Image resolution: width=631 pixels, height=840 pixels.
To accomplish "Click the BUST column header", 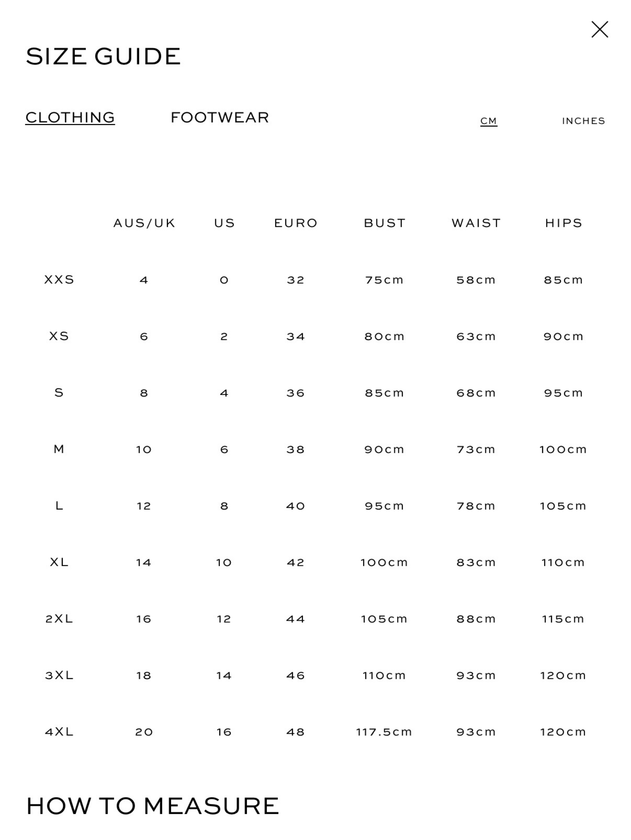I will 385,223.
